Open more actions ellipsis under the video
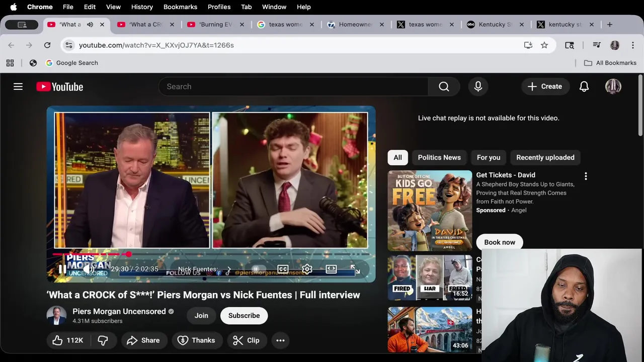This screenshot has width=644, height=362. (280, 340)
